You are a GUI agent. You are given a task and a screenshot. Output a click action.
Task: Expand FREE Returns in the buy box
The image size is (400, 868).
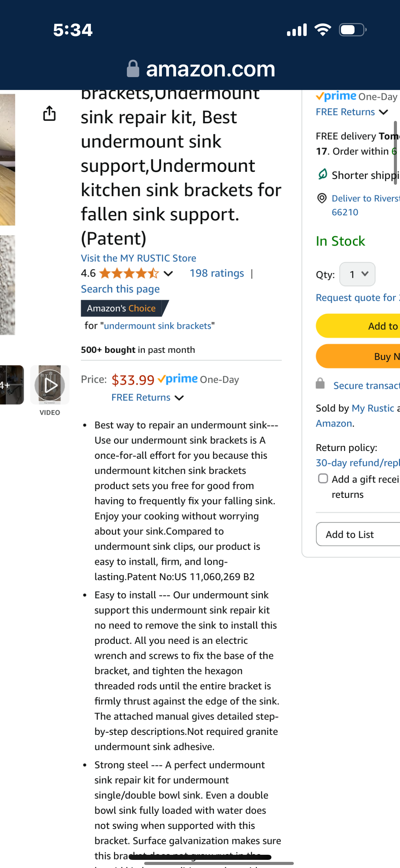(351, 112)
